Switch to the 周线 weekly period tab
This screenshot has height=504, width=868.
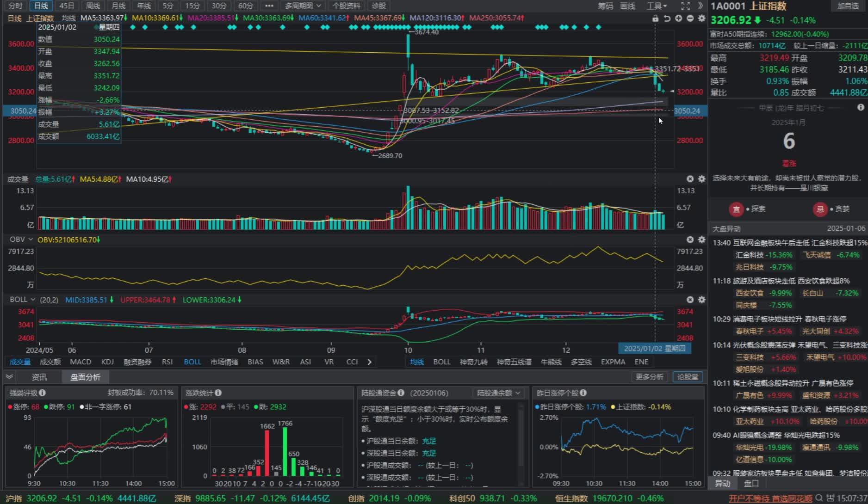point(93,6)
